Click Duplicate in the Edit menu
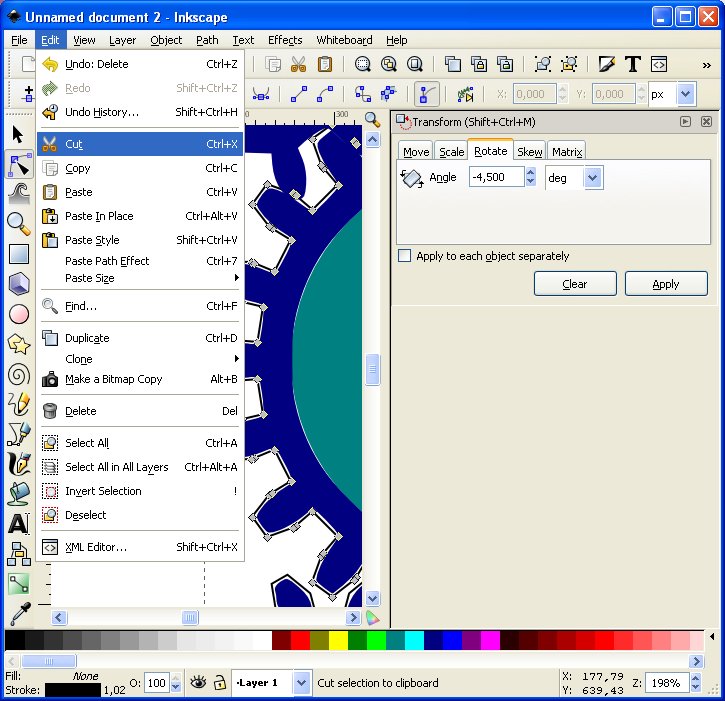The image size is (725, 701). coord(87,338)
